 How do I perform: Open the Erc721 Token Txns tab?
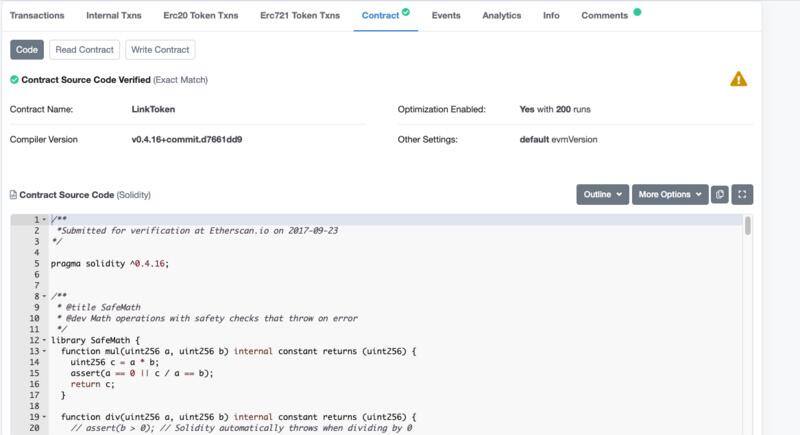coord(300,15)
